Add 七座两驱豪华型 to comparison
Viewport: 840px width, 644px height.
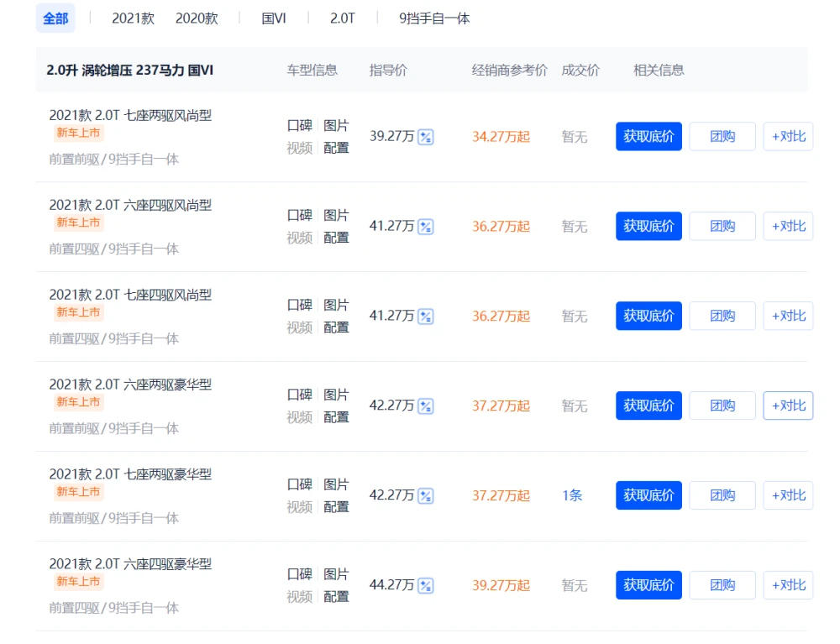click(x=788, y=495)
